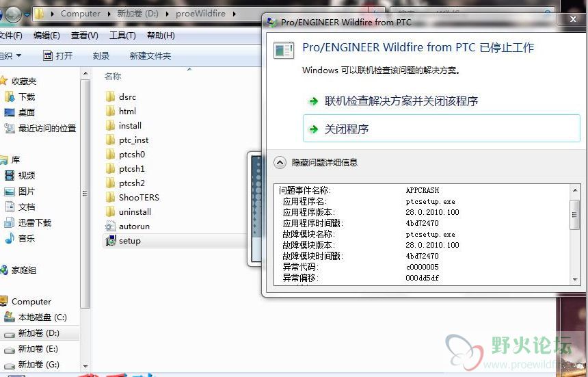Expand the arrow after 新加卷 (D:) breadcrumb

(168, 14)
